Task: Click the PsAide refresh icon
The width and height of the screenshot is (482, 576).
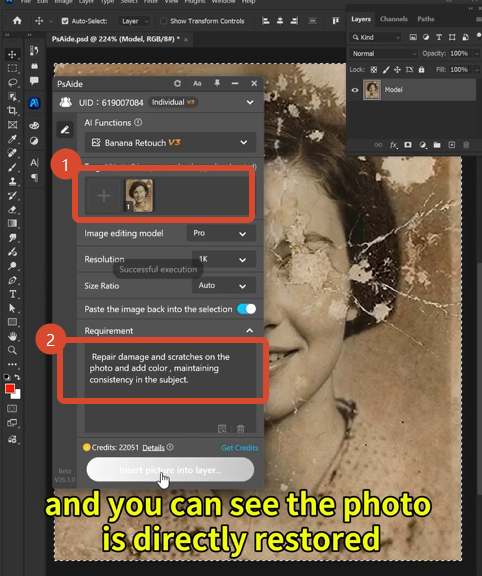Action: click(x=177, y=83)
